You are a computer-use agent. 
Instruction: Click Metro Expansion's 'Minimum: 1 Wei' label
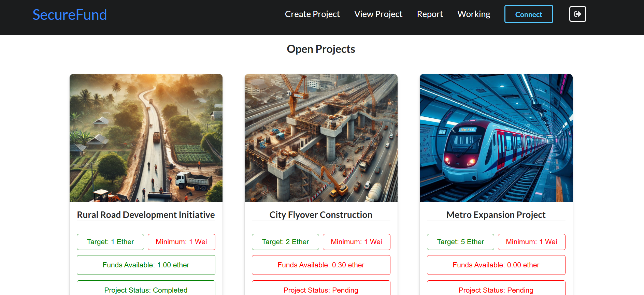pyautogui.click(x=532, y=242)
